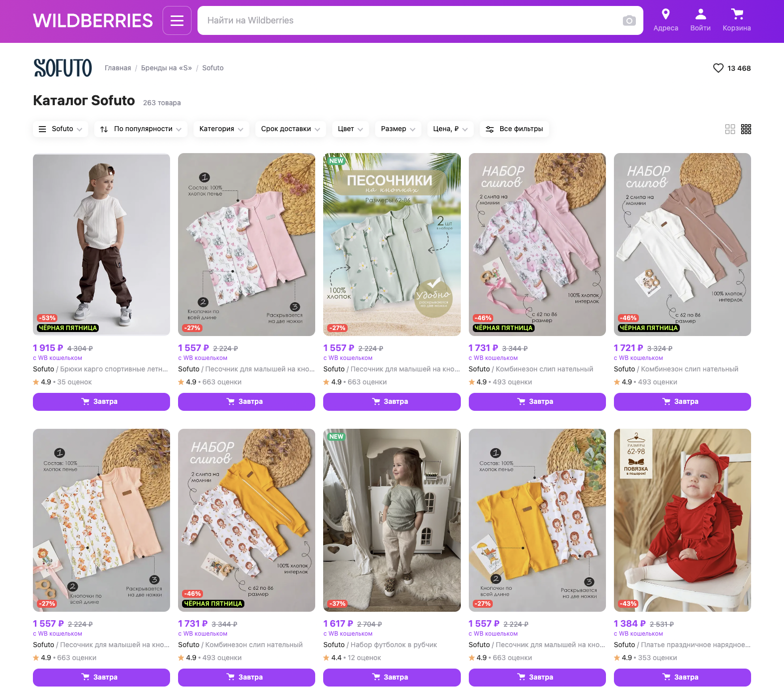Open the Корзина shopping cart
784x696 pixels.
pos(737,20)
